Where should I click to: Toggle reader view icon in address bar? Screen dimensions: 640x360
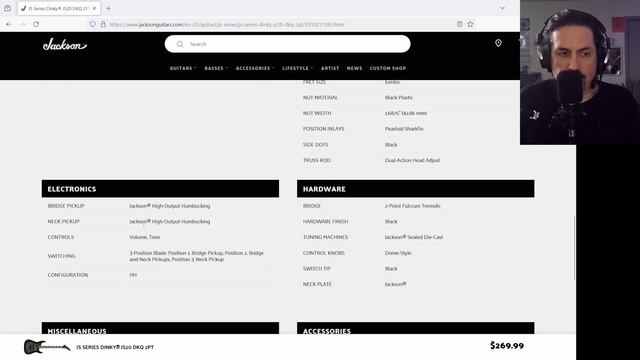[460, 24]
